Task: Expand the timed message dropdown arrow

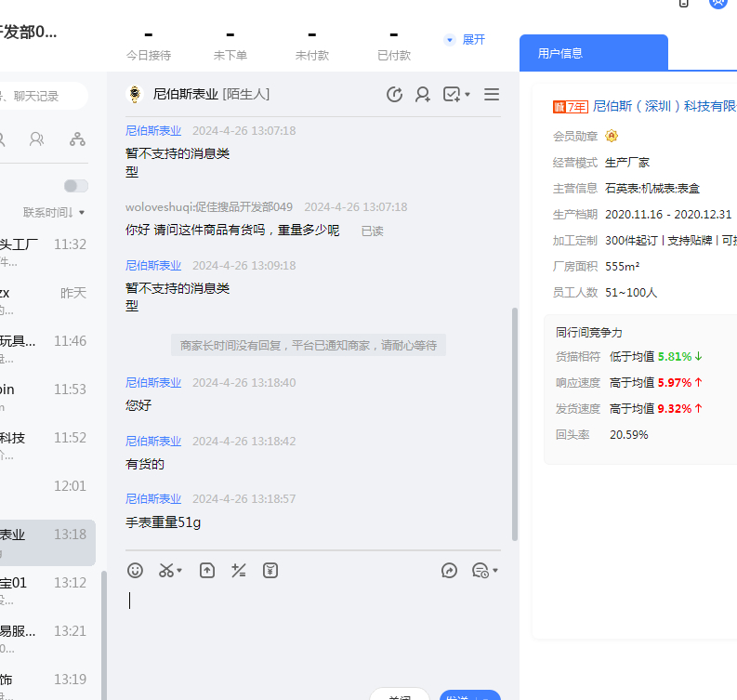Action: point(495,571)
